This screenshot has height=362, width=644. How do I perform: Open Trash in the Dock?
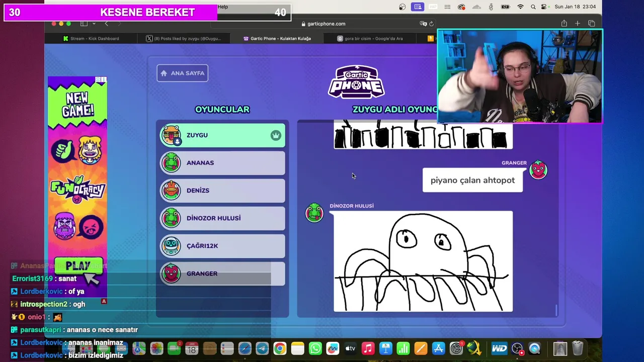click(578, 348)
